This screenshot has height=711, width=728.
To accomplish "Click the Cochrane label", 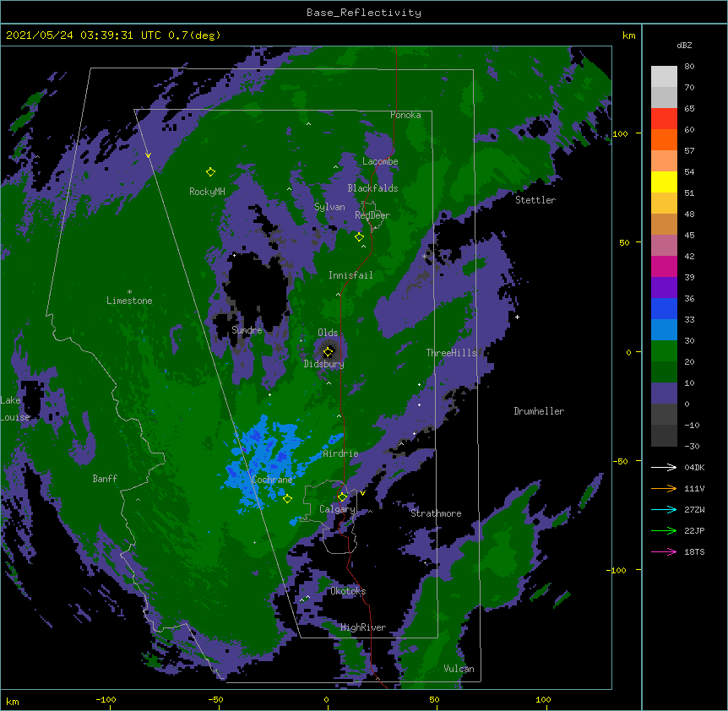I will pos(272,480).
